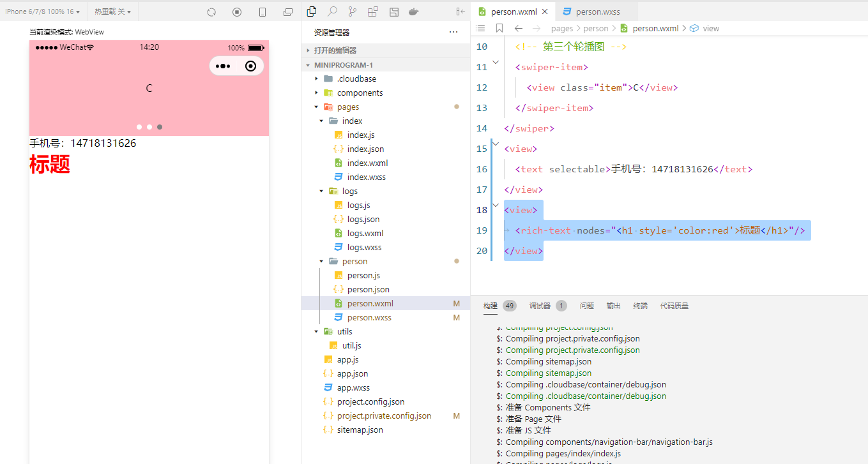This screenshot has height=464, width=868.
Task: Click the pink swiper slide C
Action: click(149, 88)
